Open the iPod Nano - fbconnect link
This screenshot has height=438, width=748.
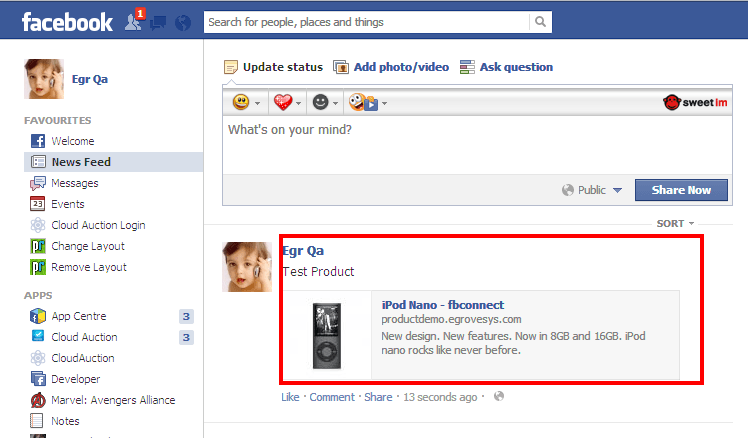pos(443,305)
